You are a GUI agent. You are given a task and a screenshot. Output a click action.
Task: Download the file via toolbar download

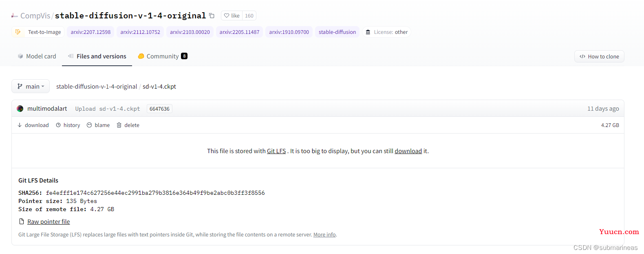(33, 125)
